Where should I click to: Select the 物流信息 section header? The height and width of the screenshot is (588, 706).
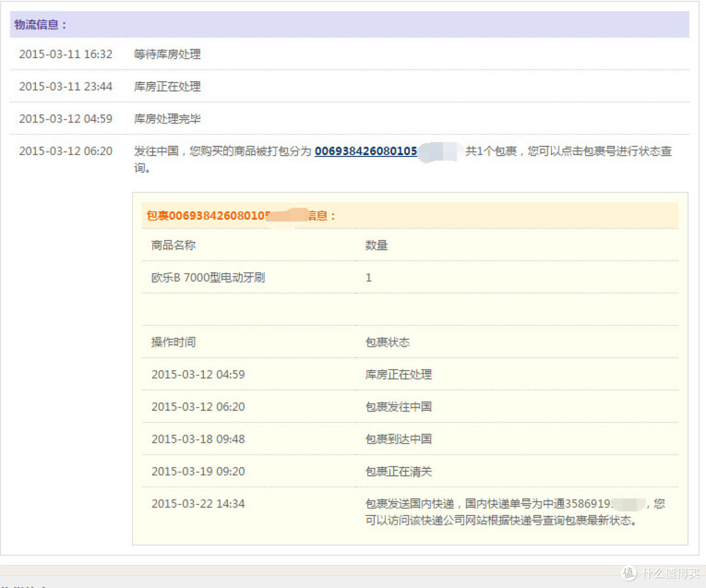pos(349,24)
